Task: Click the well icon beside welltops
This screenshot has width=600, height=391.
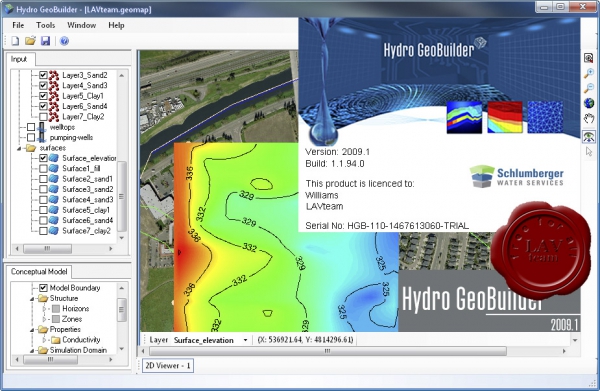Action: coord(42,127)
